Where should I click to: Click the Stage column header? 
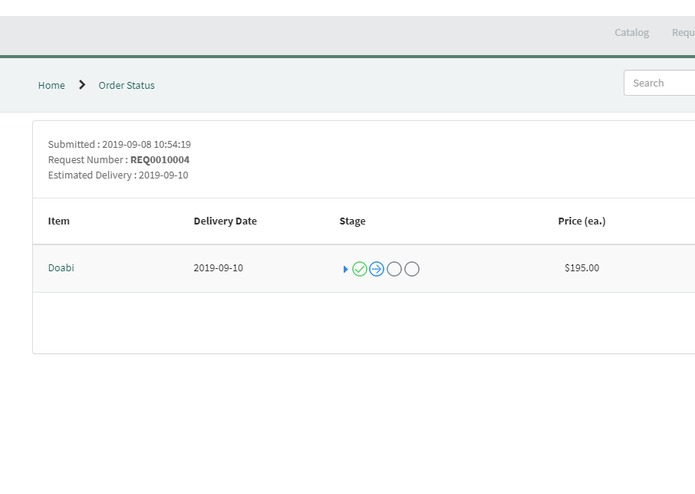352,221
